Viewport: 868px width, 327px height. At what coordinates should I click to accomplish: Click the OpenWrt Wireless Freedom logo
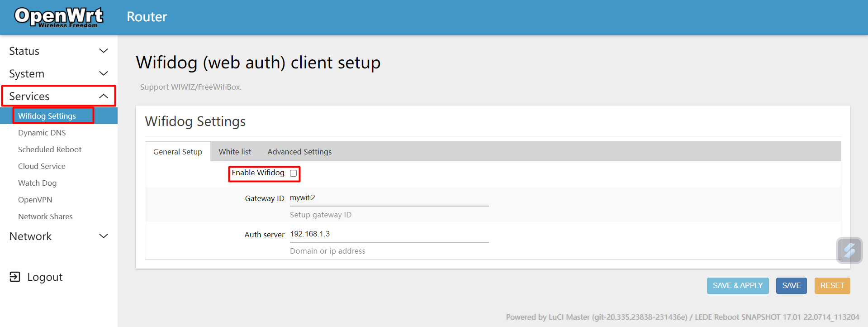[59, 17]
